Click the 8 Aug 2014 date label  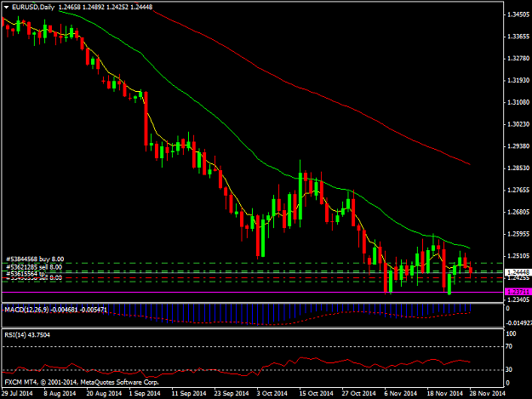(x=60, y=393)
